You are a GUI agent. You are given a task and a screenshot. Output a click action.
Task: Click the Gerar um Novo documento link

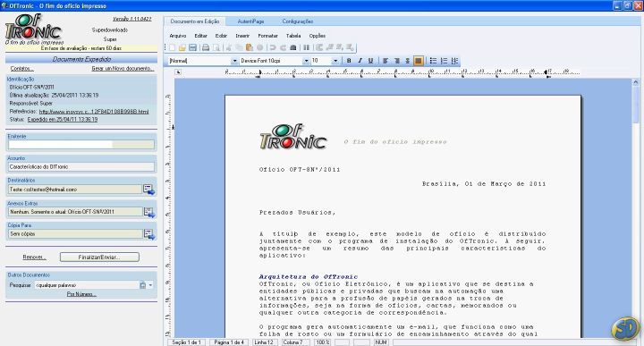pos(123,69)
